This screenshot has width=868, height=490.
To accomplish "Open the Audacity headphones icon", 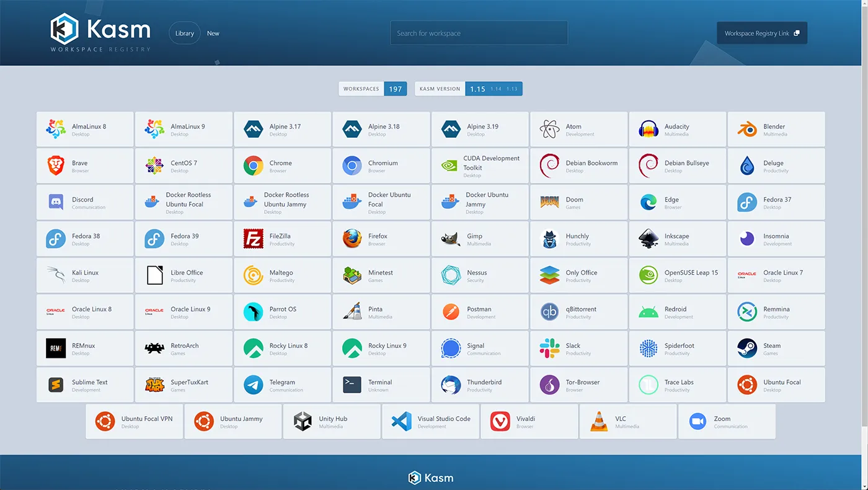I will [x=648, y=130].
